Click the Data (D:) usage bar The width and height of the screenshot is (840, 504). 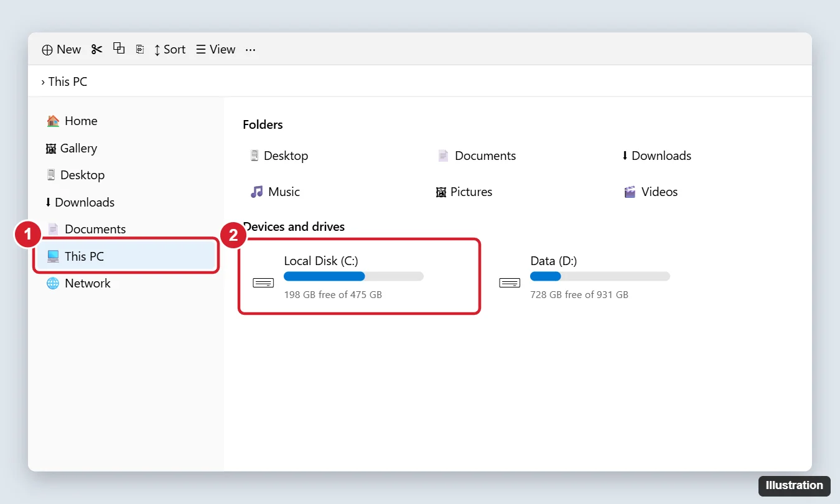point(600,276)
